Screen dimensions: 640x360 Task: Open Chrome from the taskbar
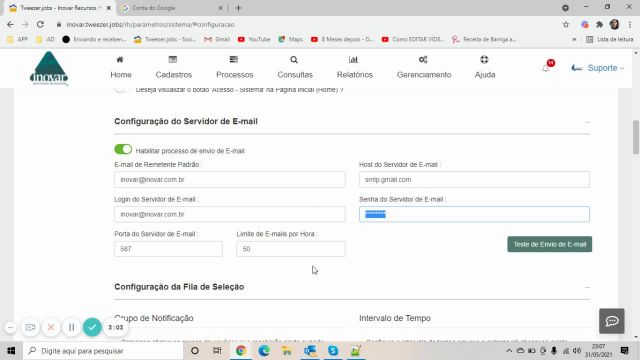241,351
